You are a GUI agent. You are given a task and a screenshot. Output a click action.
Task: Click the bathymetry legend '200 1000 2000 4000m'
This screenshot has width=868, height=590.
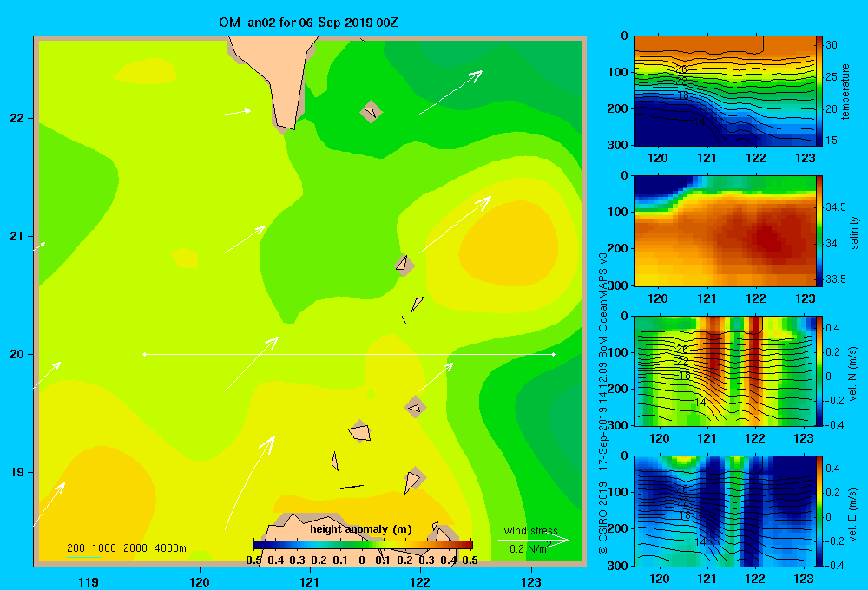click(x=126, y=548)
